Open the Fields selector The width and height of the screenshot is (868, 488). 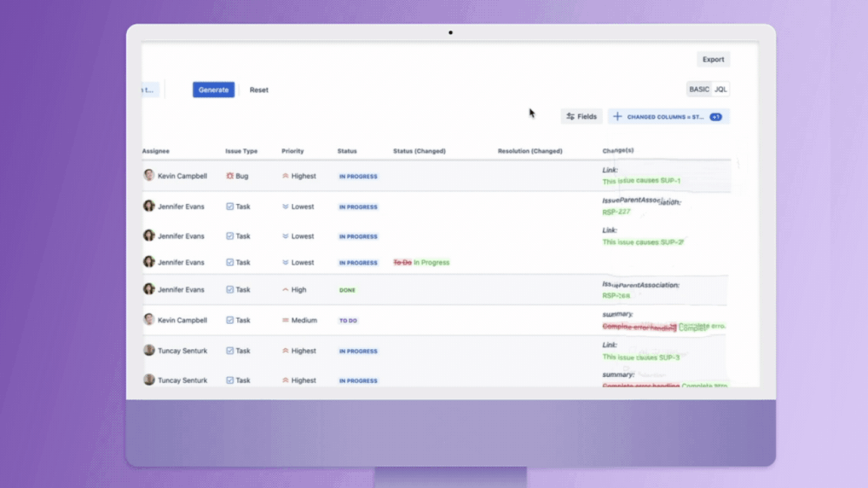(x=581, y=116)
